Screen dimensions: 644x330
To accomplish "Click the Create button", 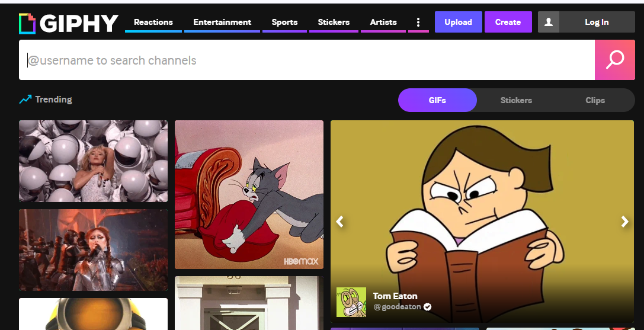I will 508,22.
